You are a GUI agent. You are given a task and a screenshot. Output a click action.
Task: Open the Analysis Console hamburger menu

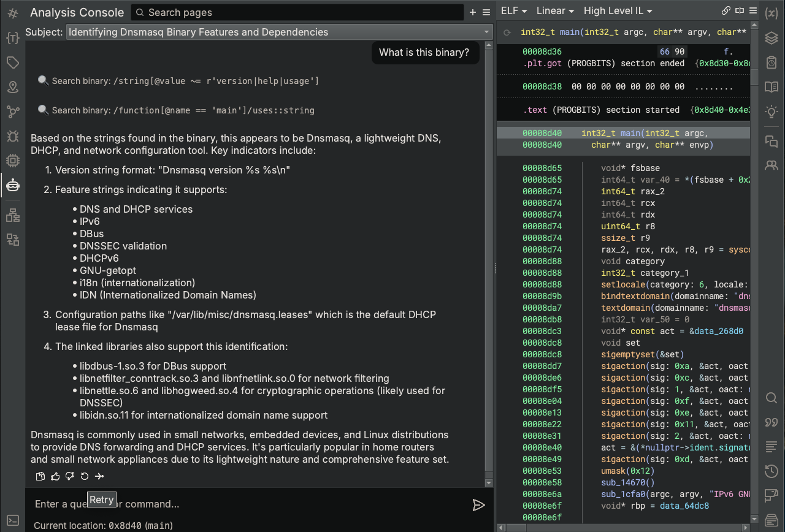[486, 12]
